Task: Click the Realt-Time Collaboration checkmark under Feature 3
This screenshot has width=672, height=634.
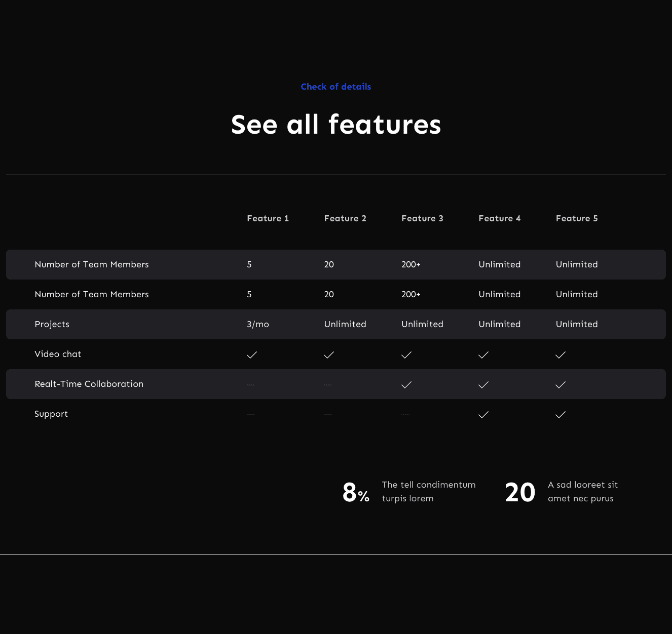Action: coord(406,384)
